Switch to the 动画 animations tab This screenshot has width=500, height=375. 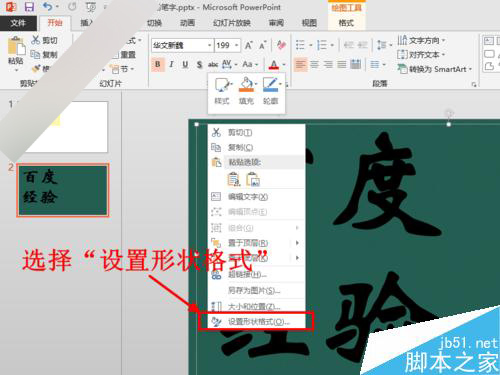point(187,23)
